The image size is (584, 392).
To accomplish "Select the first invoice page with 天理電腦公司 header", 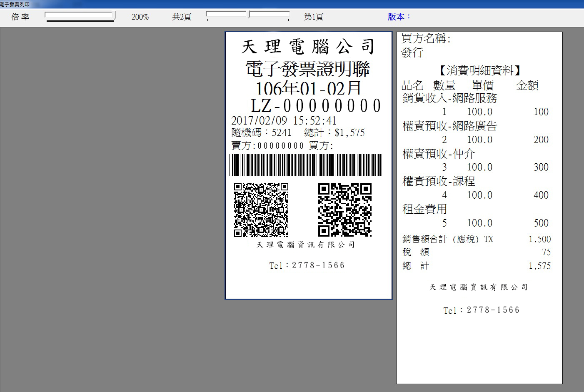I will 309,165.
